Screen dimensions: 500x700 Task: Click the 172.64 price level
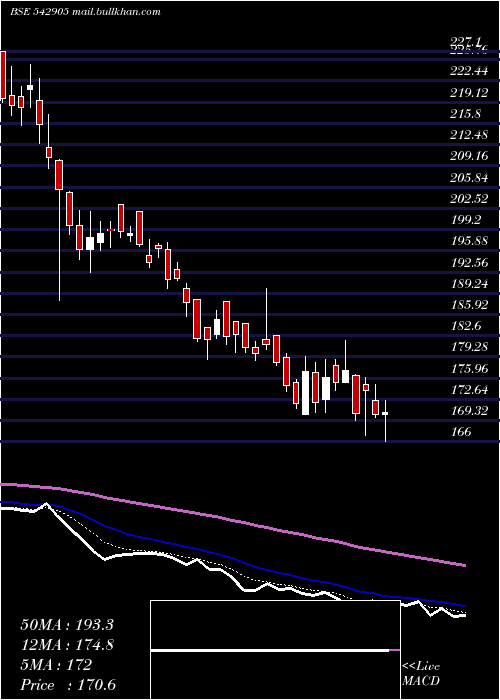coord(469,390)
